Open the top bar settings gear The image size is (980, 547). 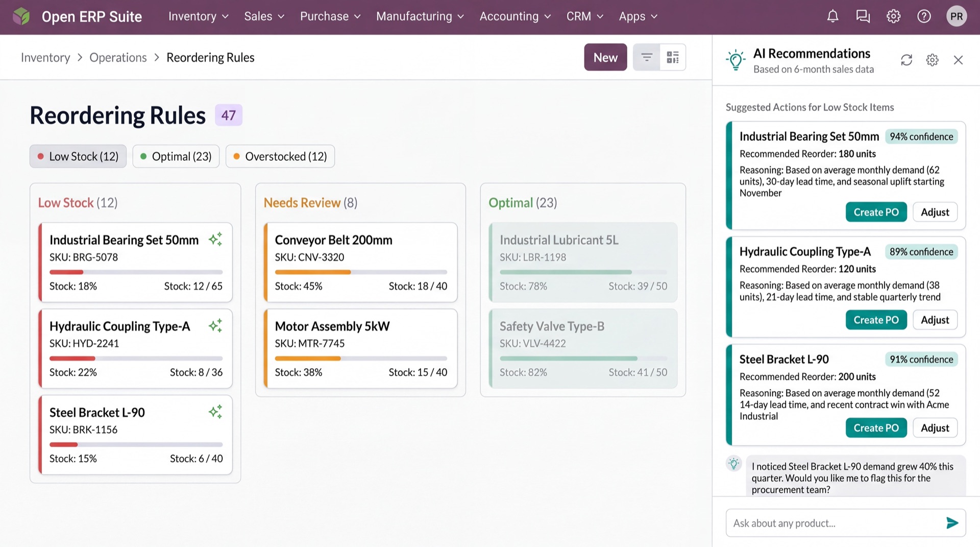893,16
